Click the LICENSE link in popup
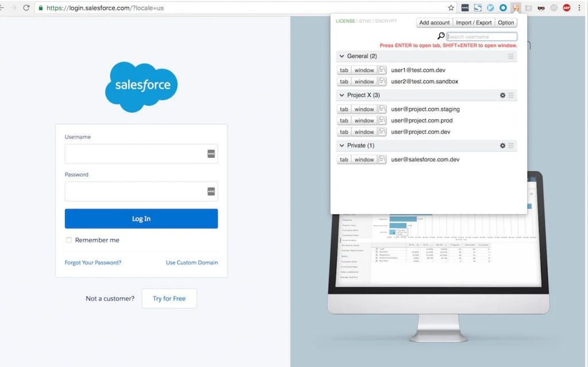Viewport: 588px width, 367px height. (x=345, y=21)
